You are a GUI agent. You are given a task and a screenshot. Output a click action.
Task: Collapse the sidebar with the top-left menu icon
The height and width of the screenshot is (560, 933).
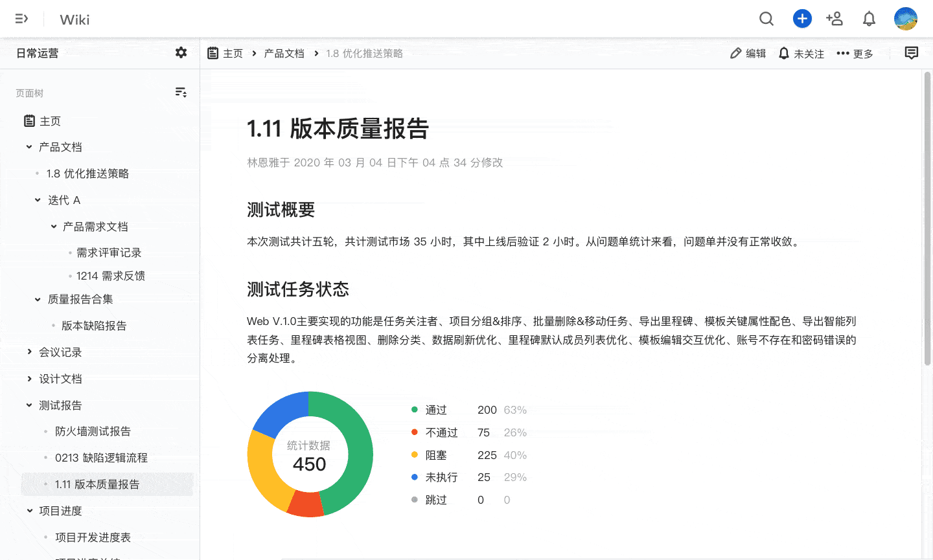(x=21, y=19)
